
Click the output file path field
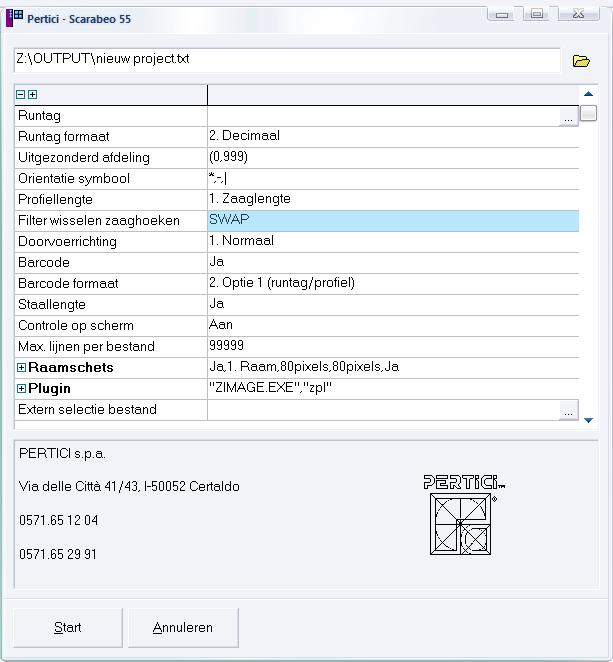(287, 60)
